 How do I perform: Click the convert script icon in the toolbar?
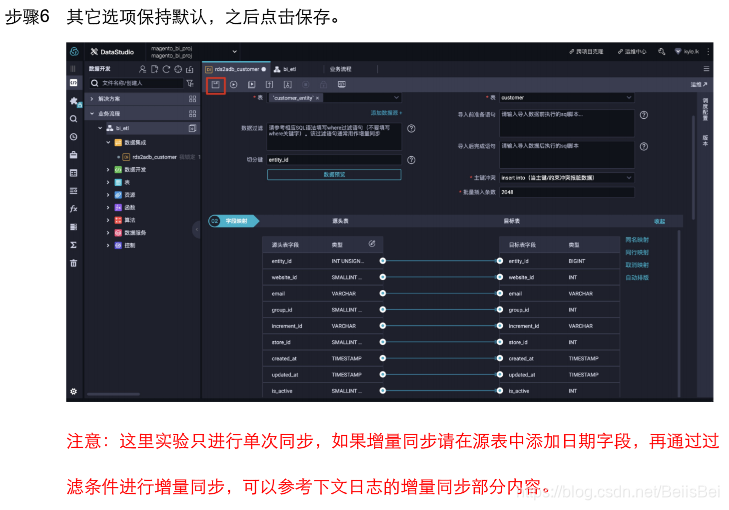pyautogui.click(x=342, y=85)
